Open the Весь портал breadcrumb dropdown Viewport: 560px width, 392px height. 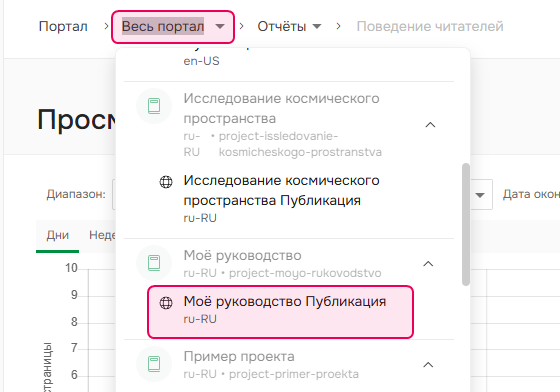pyautogui.click(x=173, y=27)
